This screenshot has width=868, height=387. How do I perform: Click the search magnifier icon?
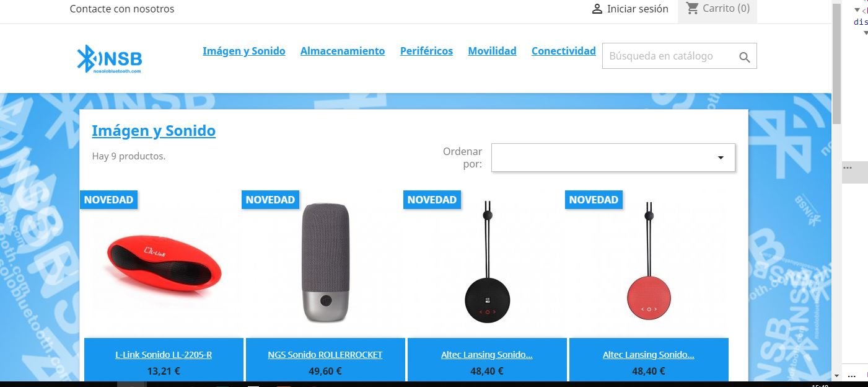pos(745,58)
